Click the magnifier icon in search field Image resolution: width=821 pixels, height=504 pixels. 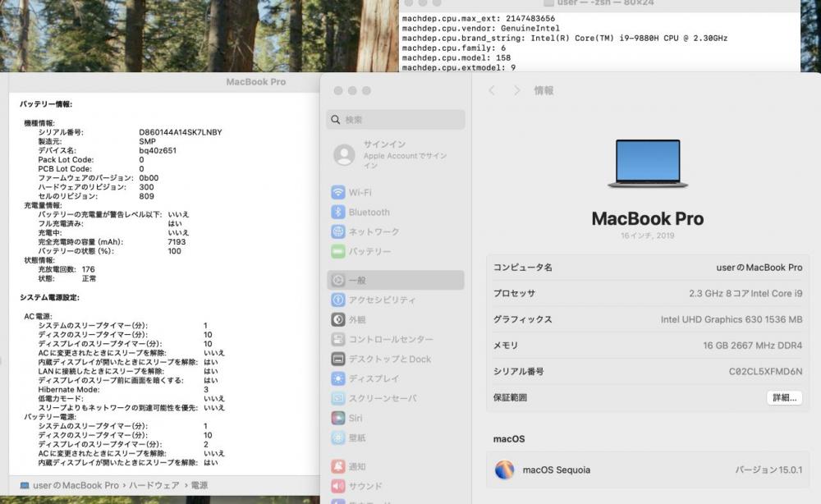[x=336, y=120]
